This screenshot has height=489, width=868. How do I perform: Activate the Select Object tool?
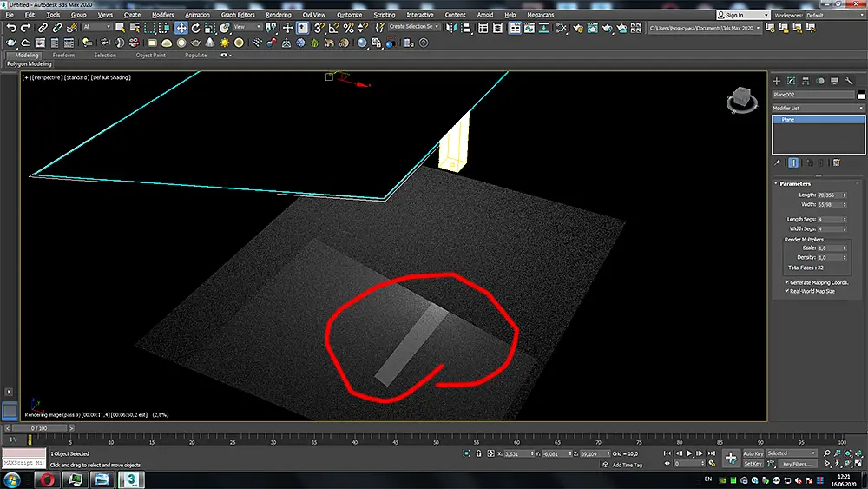click(x=120, y=27)
